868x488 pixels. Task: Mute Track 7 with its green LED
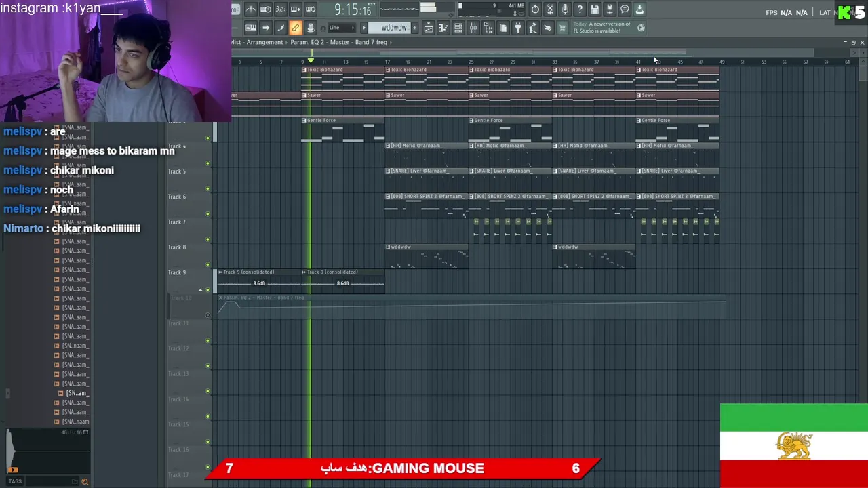click(208, 239)
